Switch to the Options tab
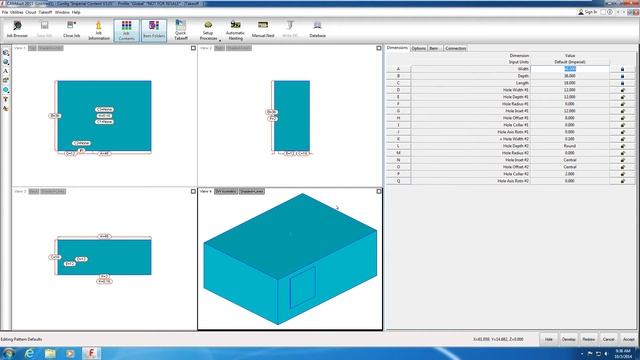This screenshot has height=360, width=640. point(419,48)
